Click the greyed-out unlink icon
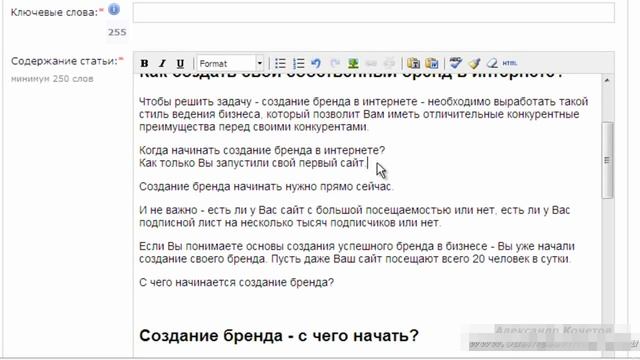640x360 pixels. click(389, 63)
